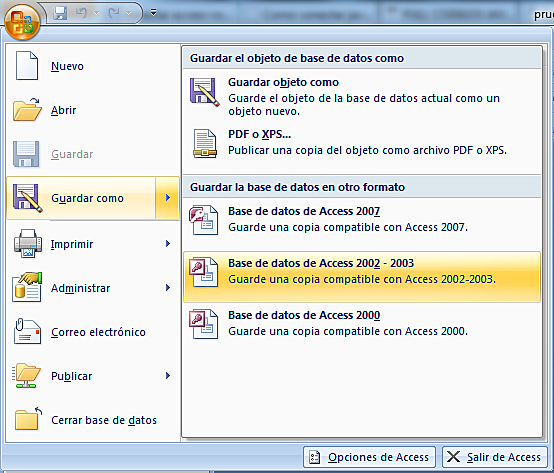554x473 pixels.
Task: Click 'Guarde una copia compatible con Access 2000.' text
Action: [348, 331]
